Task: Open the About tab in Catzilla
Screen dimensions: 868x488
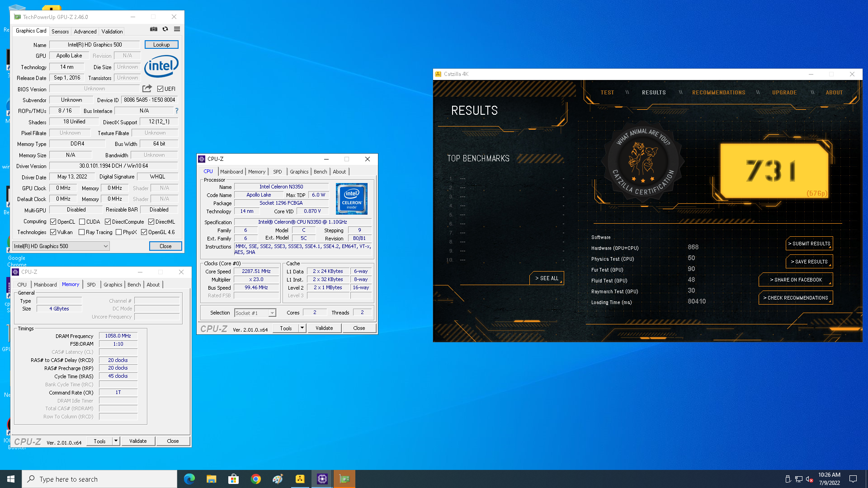Action: 834,93
